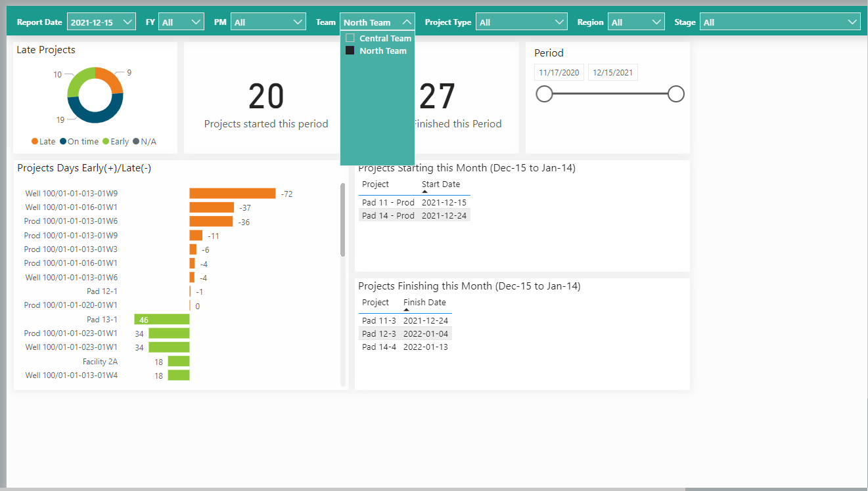Click the bar chart vertical scrollbar
Screen dimensions: 868x491
coord(342,220)
